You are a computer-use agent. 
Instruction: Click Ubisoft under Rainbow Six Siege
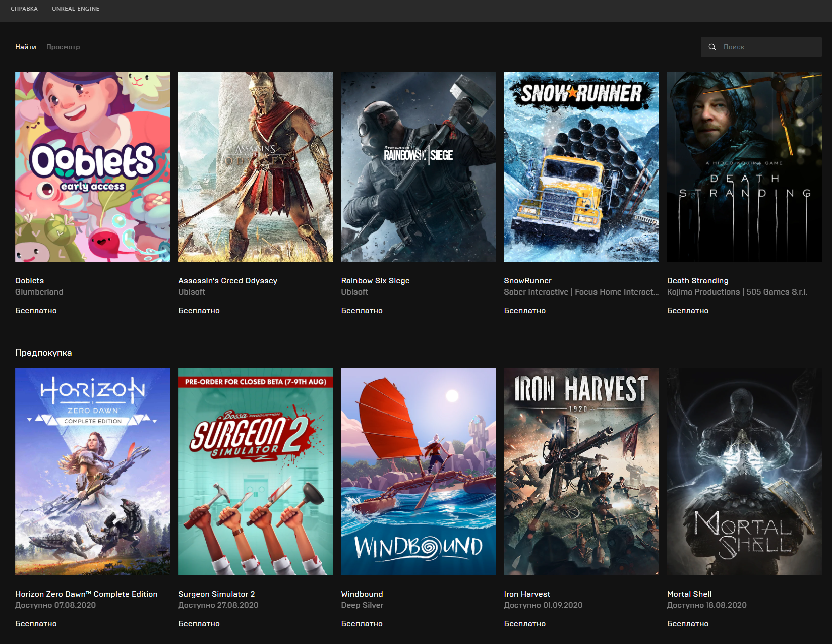point(354,292)
